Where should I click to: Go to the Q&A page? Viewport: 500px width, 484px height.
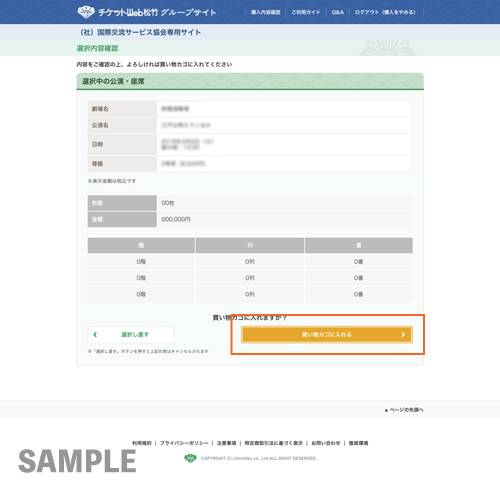[x=338, y=12]
